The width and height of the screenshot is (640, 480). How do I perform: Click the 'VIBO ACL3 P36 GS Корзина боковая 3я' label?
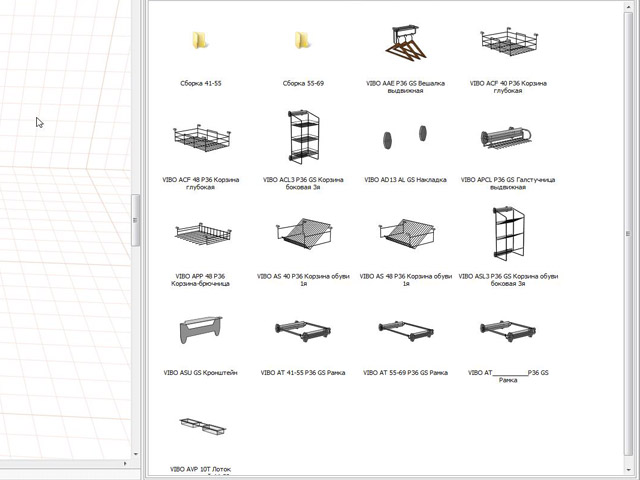pos(303,183)
